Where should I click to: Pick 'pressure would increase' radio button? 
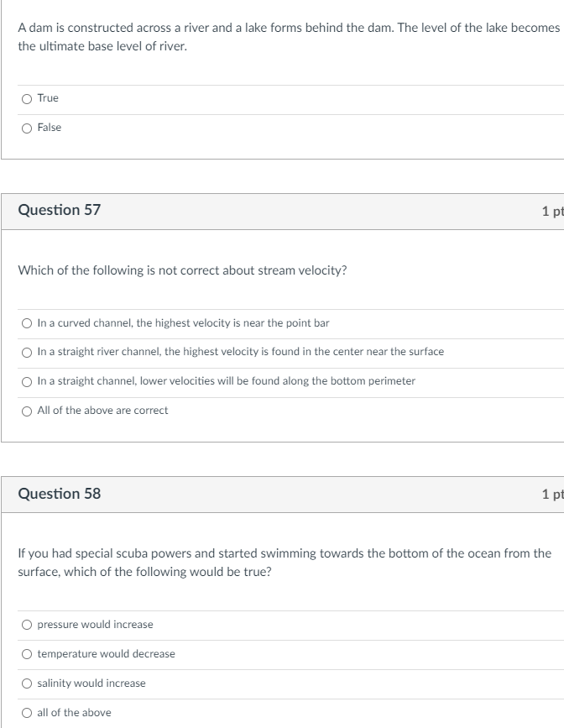point(28,626)
